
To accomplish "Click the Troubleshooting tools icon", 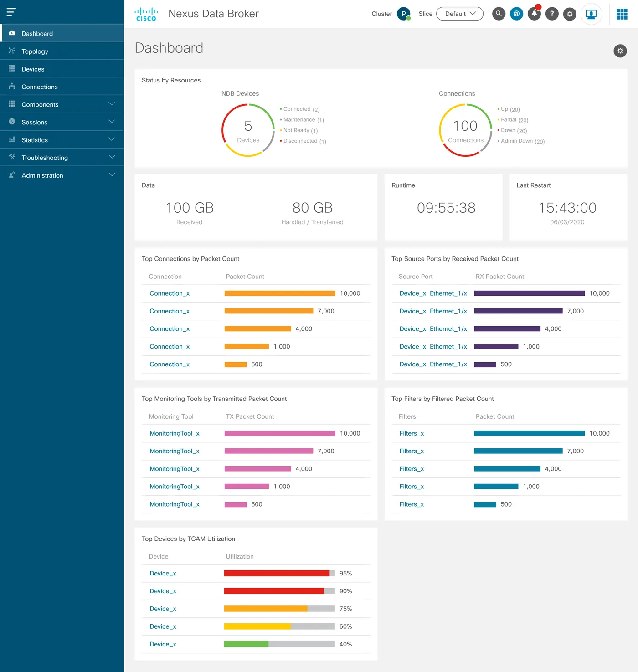I will [12, 157].
